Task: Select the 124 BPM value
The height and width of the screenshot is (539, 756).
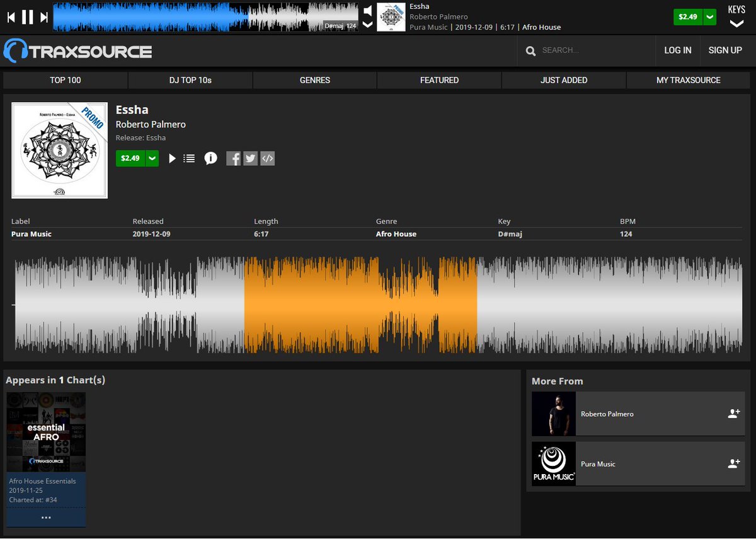Action: point(626,234)
